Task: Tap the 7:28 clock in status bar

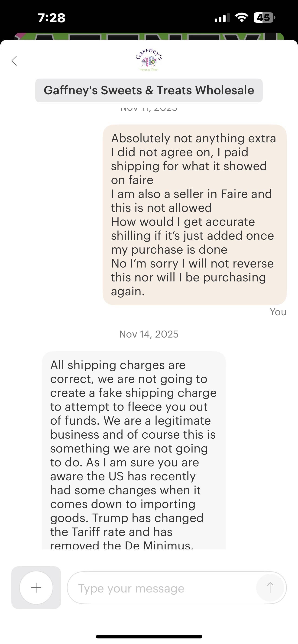Action: 52,18
